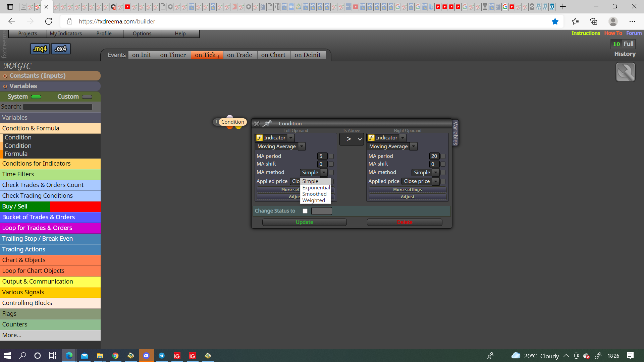Image resolution: width=644 pixels, height=362 pixels.
Task: Launch Telegram from the taskbar
Action: tap(162, 356)
